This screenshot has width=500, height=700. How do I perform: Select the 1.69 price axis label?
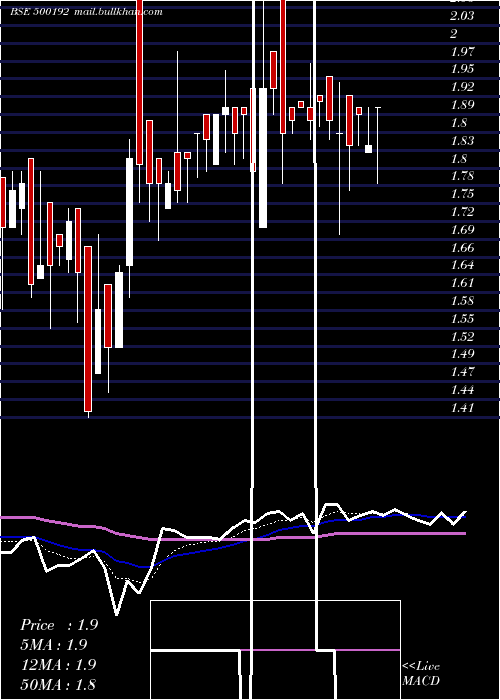point(462,230)
